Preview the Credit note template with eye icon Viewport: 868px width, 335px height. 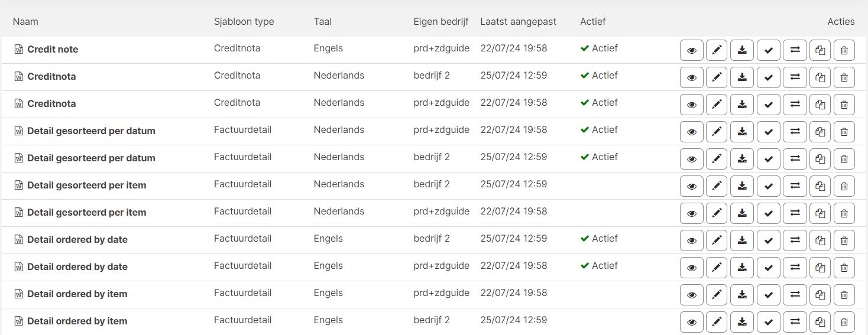point(692,50)
